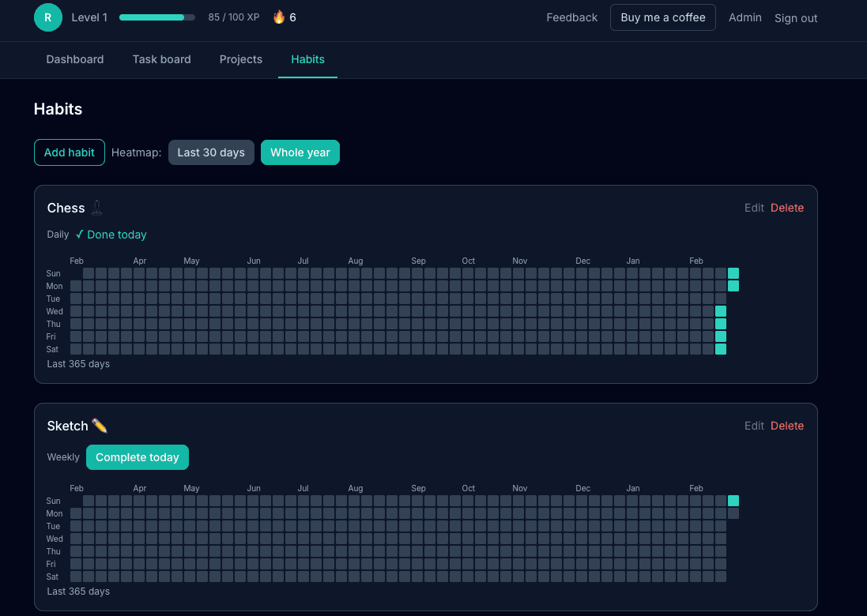This screenshot has height=616, width=867.
Task: Click the Sign out link
Action: tap(795, 18)
